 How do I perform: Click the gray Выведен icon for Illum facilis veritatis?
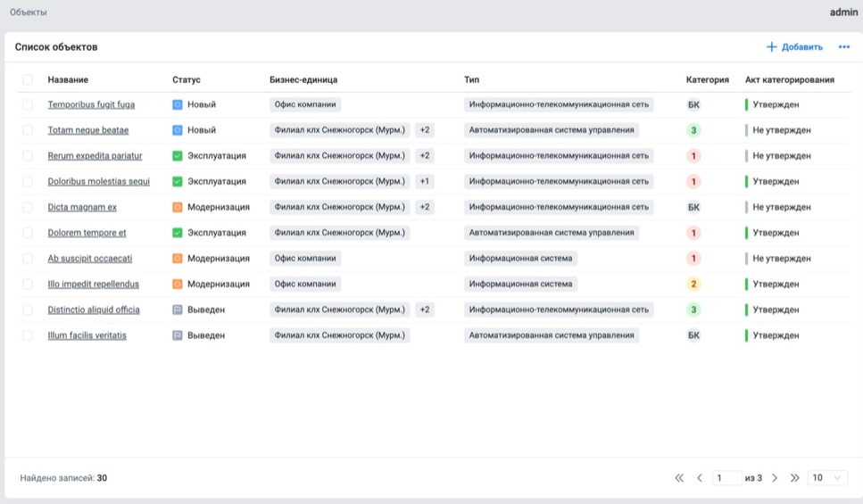(x=178, y=335)
